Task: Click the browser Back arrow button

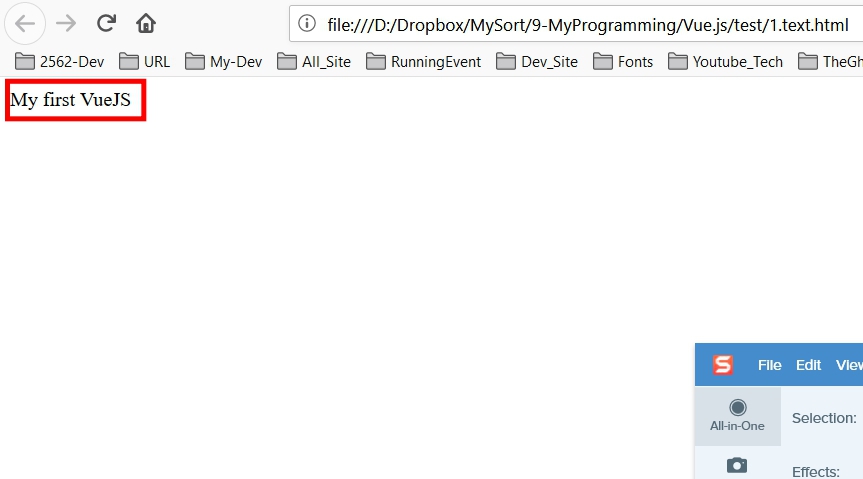Action: (x=25, y=24)
